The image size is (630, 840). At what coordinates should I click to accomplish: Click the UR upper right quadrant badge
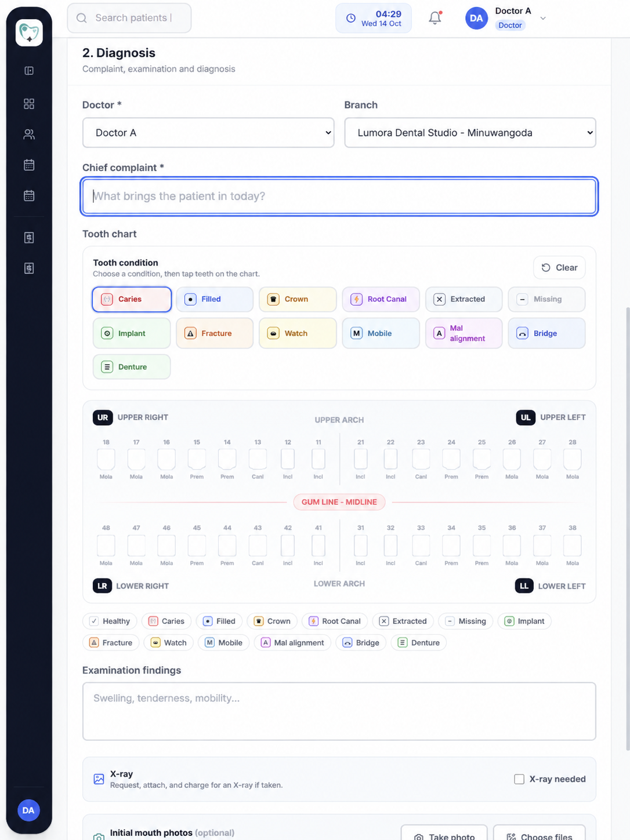103,417
